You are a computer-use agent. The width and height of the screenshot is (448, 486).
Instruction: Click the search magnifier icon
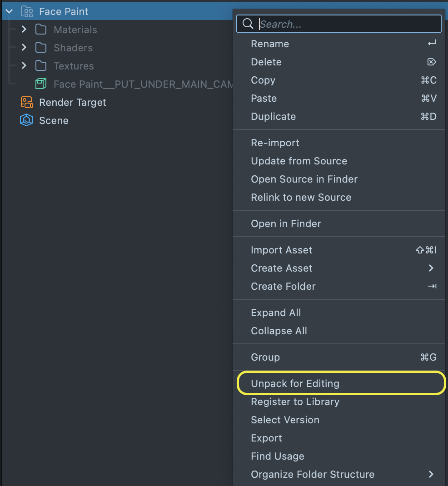248,24
